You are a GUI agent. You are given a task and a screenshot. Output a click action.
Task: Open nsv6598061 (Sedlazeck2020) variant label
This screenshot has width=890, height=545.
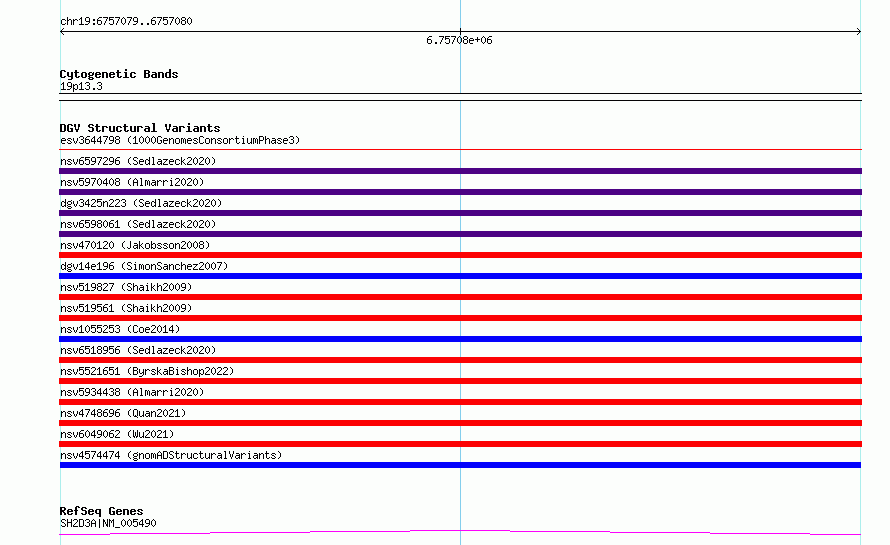(138, 224)
